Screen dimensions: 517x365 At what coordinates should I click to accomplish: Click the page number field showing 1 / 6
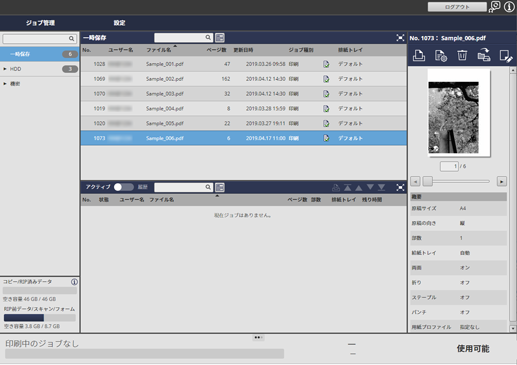point(449,166)
